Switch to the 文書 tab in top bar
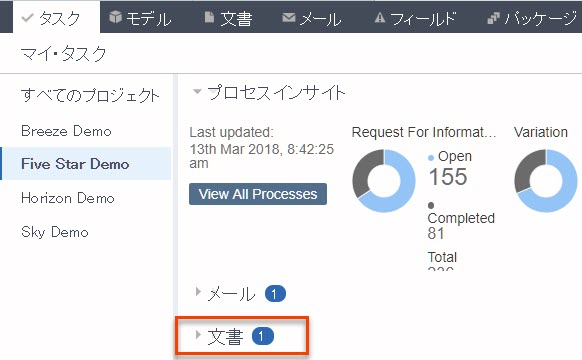 (229, 18)
